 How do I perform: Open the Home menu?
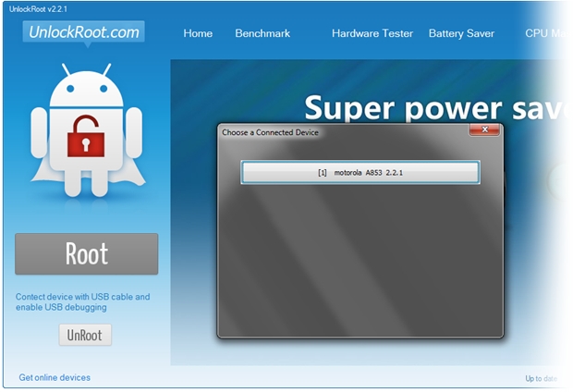click(198, 33)
